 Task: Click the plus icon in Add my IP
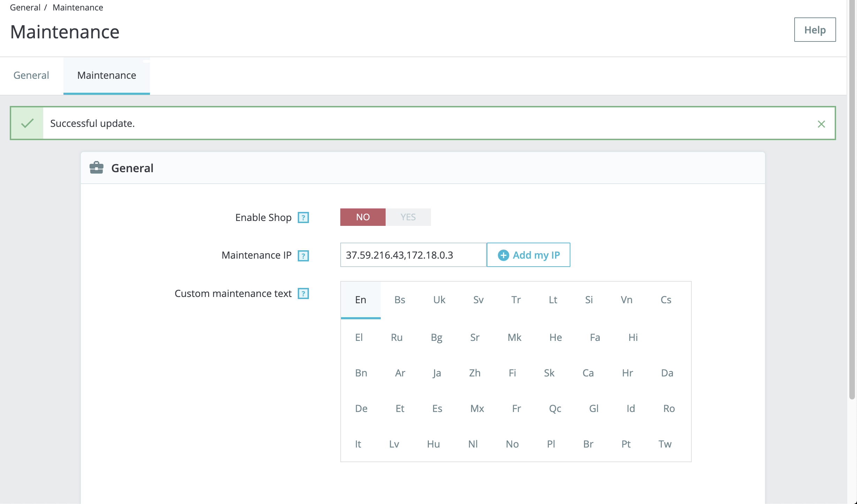[x=503, y=255]
